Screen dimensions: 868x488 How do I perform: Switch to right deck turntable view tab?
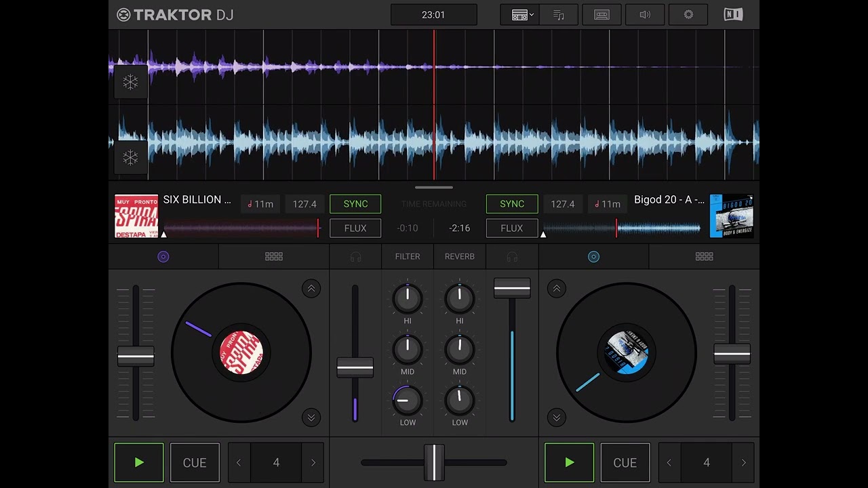click(x=593, y=256)
